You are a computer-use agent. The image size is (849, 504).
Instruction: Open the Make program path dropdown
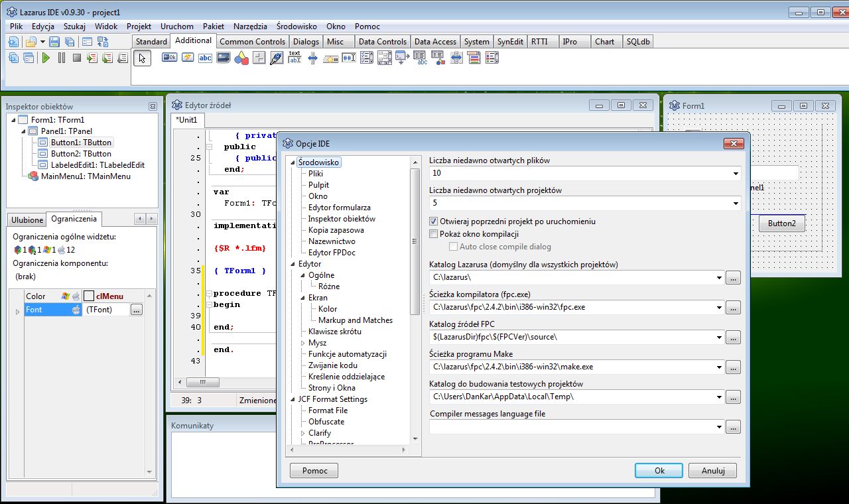point(718,367)
